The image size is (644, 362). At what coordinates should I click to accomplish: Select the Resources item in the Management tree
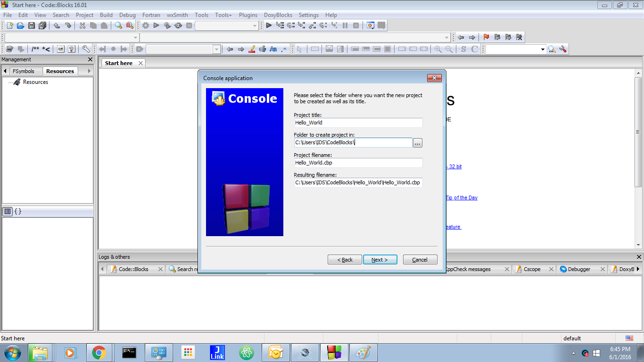tap(35, 82)
